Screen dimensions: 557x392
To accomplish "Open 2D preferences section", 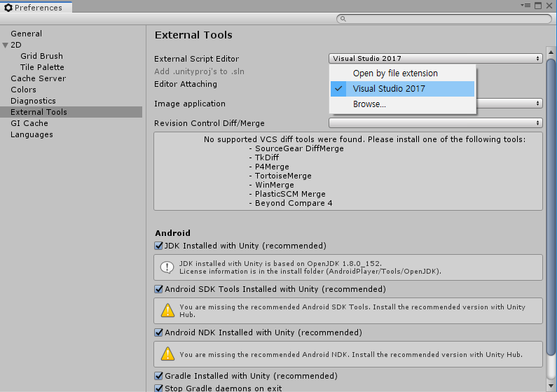I will click(16, 45).
